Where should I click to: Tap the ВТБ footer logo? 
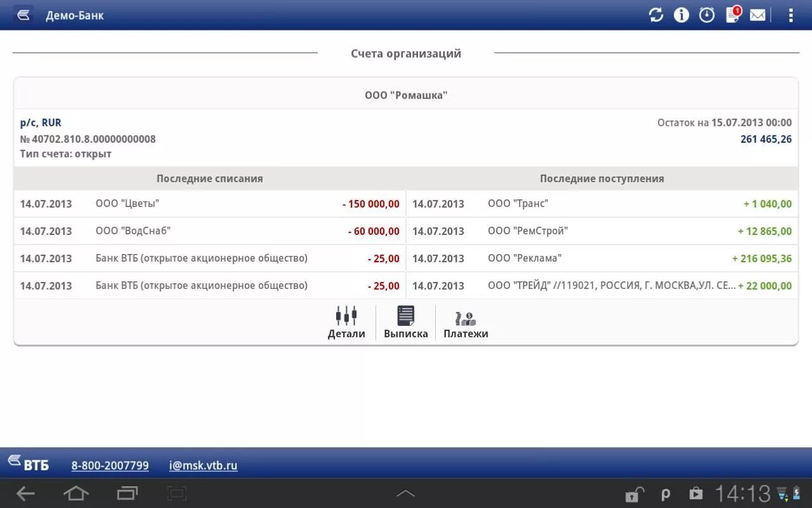pos(29,463)
